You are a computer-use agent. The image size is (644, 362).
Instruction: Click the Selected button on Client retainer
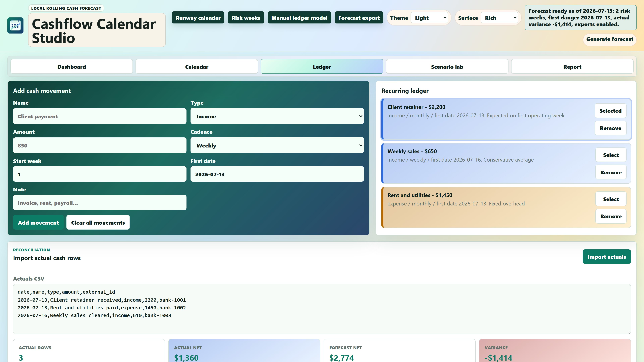(x=610, y=111)
